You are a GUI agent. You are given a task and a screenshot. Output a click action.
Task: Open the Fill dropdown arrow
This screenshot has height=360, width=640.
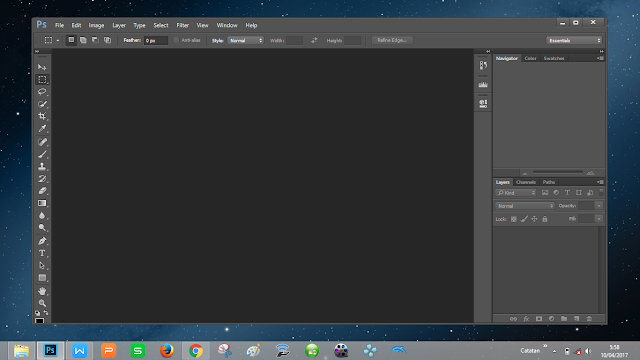pos(599,219)
